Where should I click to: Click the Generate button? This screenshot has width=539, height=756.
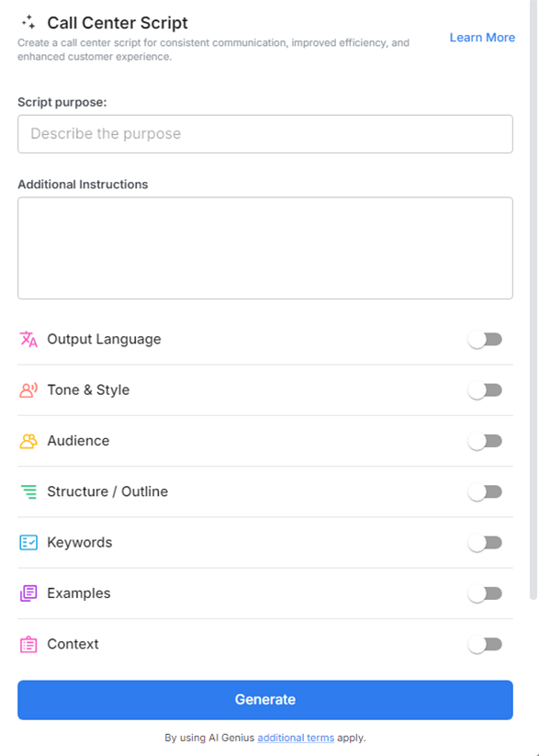(264, 699)
